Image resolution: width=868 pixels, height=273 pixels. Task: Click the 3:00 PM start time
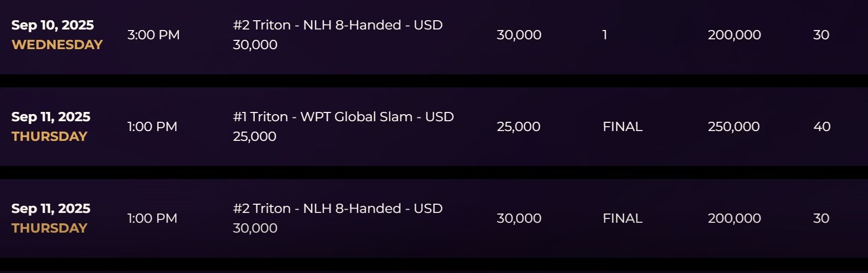pos(153,35)
